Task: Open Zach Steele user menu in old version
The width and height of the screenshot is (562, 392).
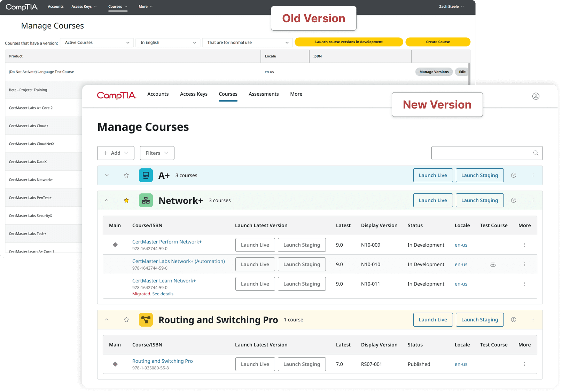Action: pyautogui.click(x=451, y=7)
